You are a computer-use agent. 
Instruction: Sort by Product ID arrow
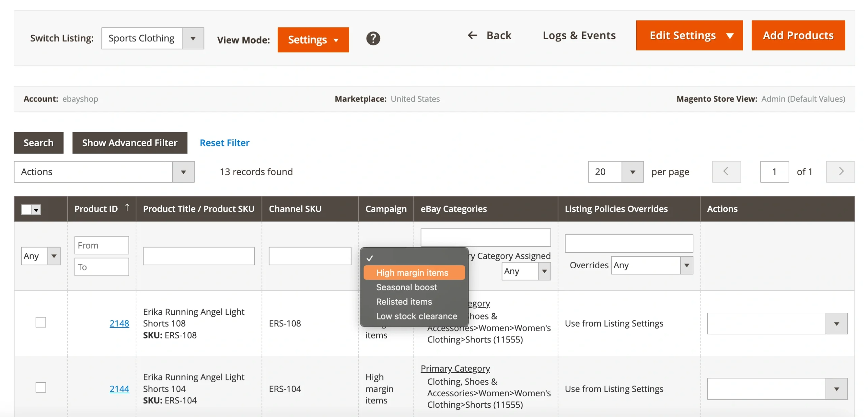[127, 207]
